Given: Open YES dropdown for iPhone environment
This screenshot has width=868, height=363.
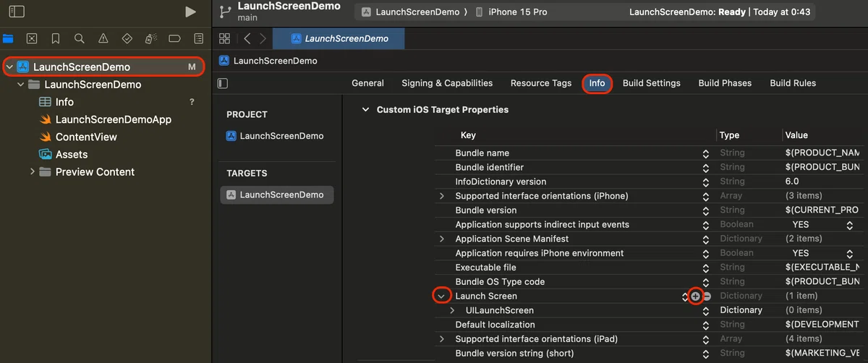Looking at the screenshot, I should (x=849, y=253).
